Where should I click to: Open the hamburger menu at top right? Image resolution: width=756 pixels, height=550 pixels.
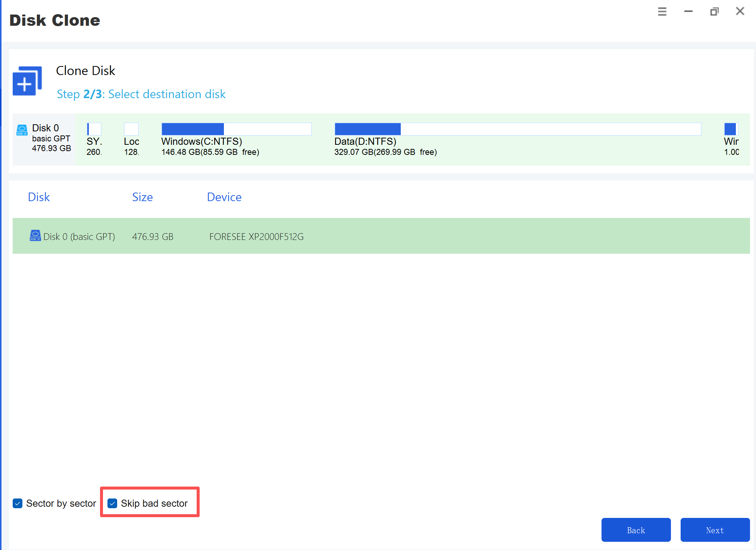click(662, 12)
